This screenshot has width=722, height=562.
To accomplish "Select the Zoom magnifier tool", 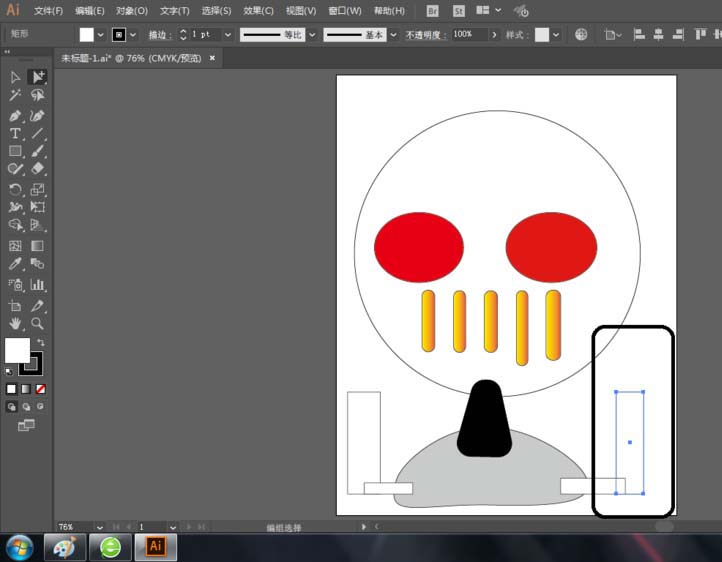I will coord(37,323).
